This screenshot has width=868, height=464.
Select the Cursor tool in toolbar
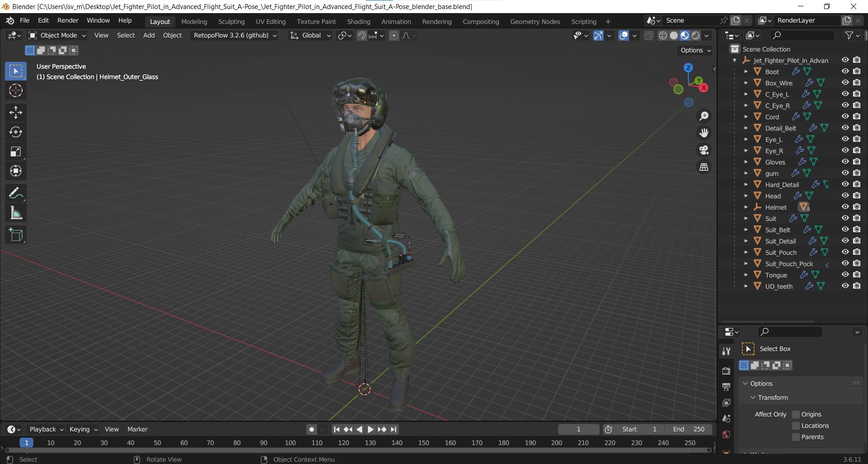(x=16, y=91)
